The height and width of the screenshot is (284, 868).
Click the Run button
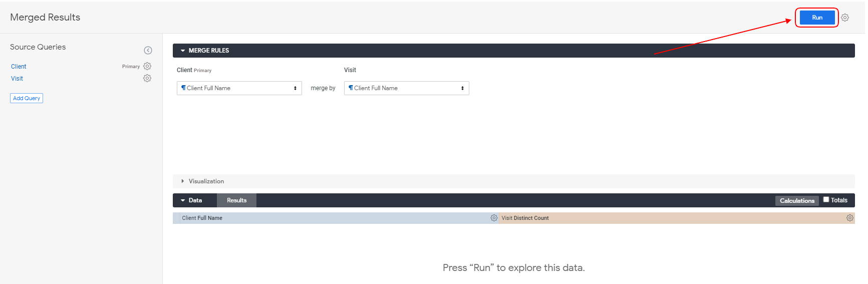click(816, 18)
